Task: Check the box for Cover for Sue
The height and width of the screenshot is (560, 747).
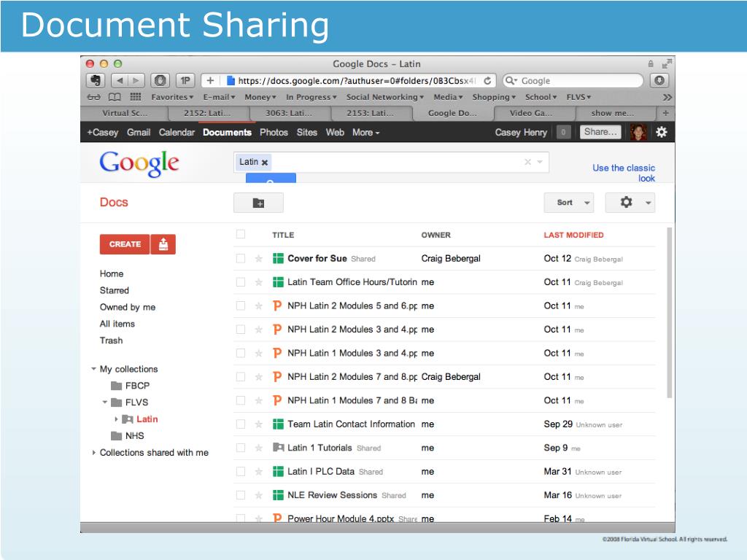Action: (241, 258)
